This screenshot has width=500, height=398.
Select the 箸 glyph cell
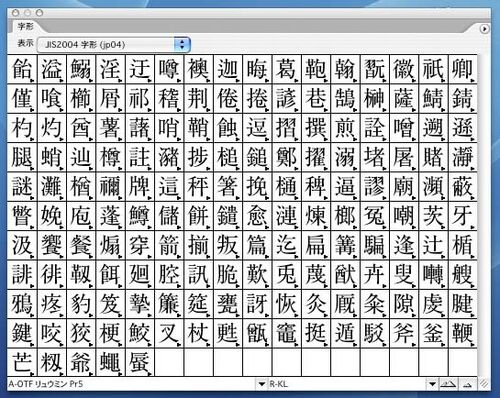pos(228,186)
